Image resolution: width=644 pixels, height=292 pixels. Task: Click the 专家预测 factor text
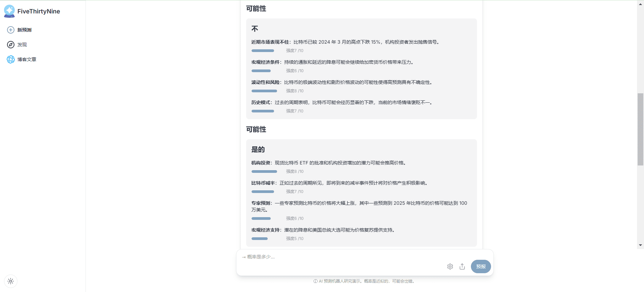click(x=359, y=206)
